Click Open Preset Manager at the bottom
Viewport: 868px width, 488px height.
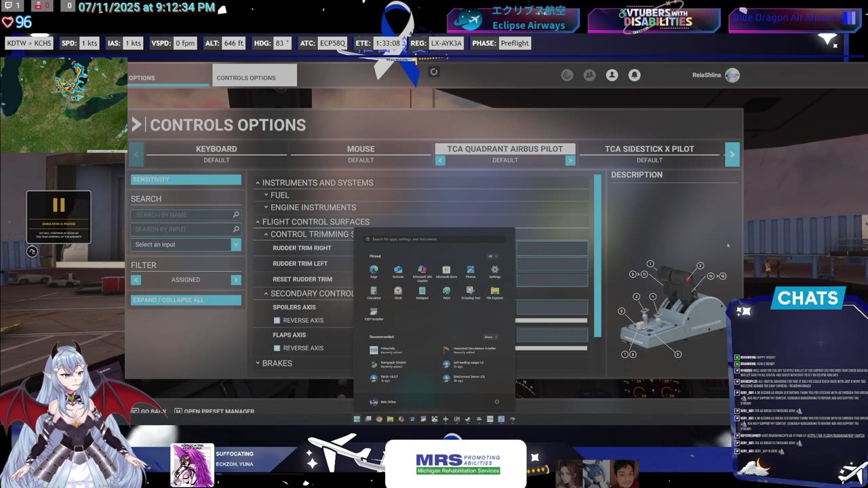(214, 411)
